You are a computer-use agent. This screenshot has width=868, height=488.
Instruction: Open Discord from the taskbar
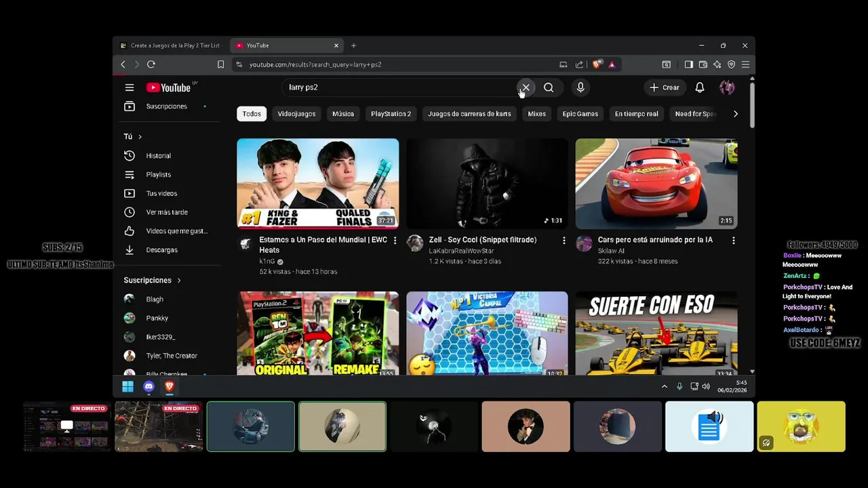point(149,386)
